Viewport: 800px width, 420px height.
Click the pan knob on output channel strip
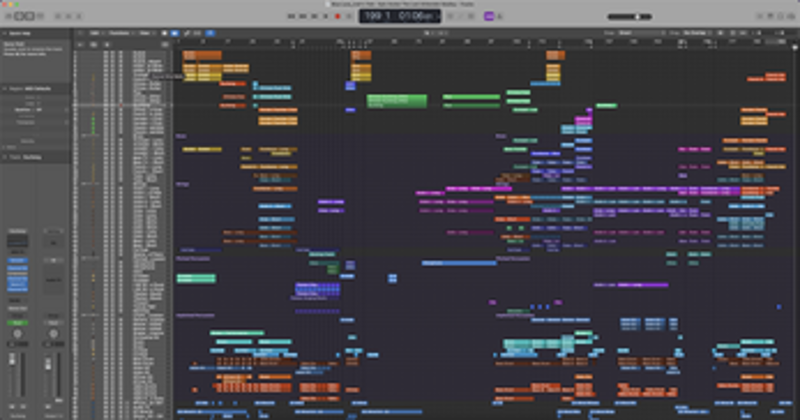coord(53,334)
